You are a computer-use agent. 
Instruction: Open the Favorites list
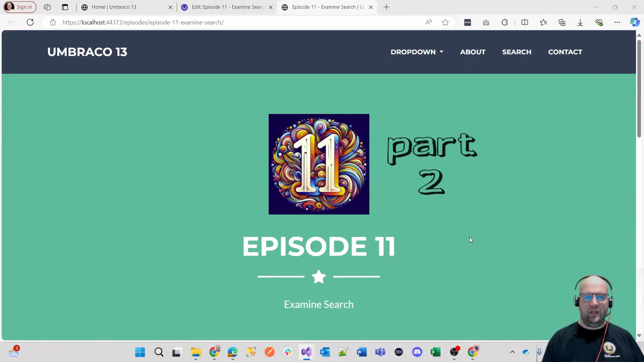544,22
